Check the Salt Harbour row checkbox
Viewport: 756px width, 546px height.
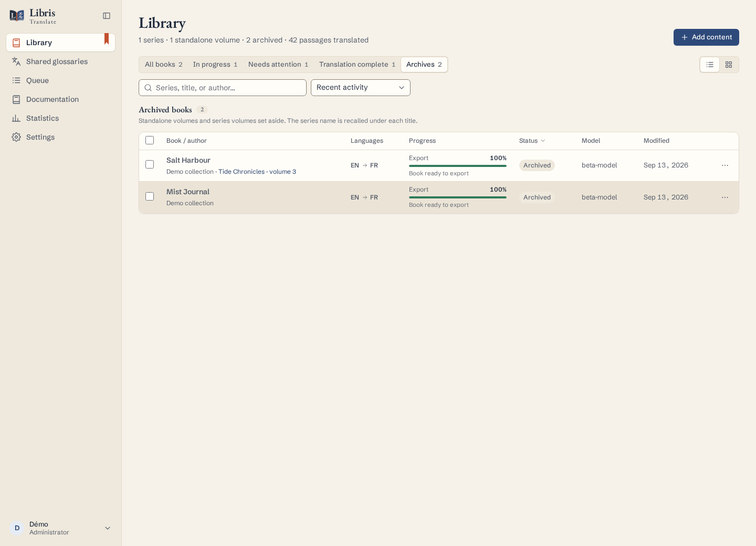(x=150, y=164)
